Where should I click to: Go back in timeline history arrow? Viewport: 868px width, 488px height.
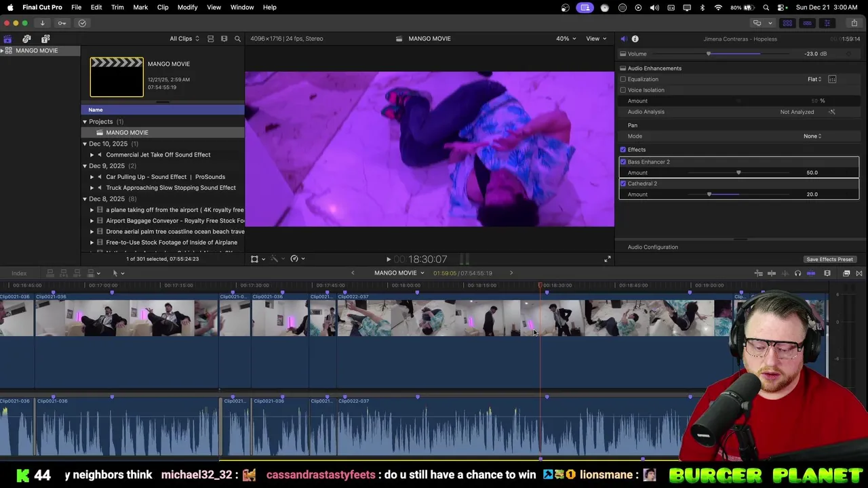coord(353,273)
